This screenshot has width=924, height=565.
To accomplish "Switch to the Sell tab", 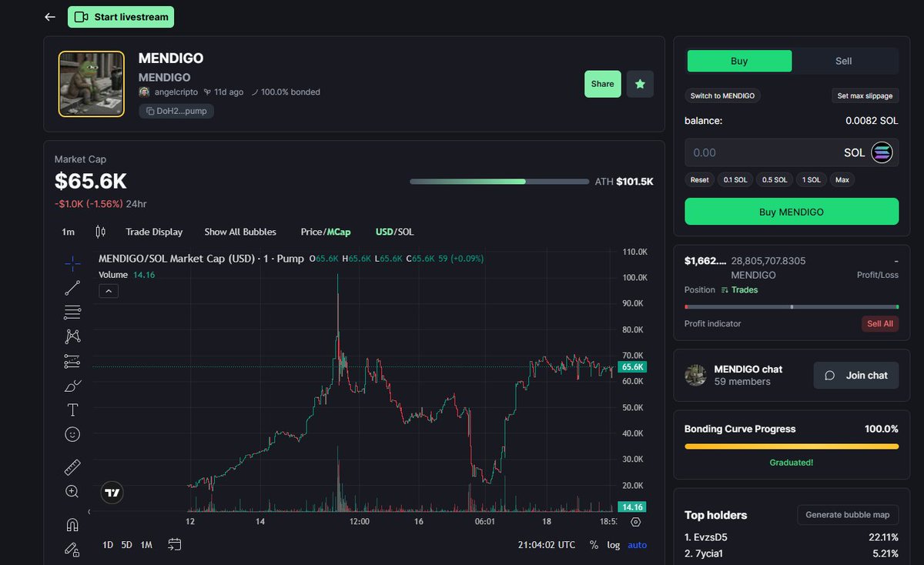I will click(844, 61).
